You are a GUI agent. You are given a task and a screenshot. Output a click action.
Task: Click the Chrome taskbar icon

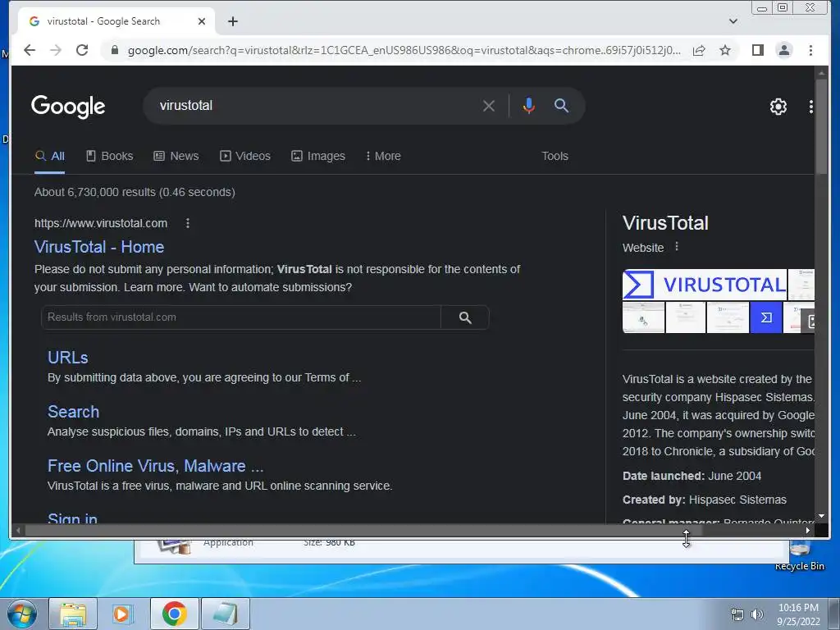pyautogui.click(x=174, y=614)
